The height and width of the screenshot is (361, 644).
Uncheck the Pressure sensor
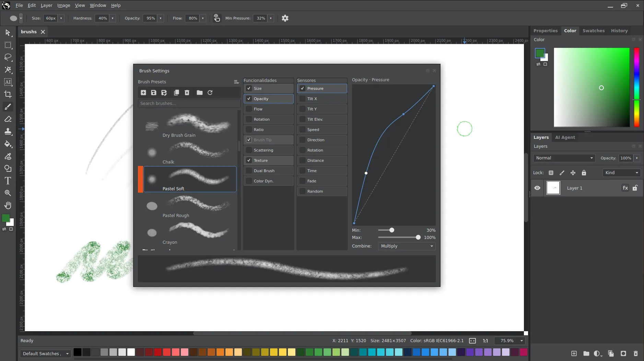(303, 88)
